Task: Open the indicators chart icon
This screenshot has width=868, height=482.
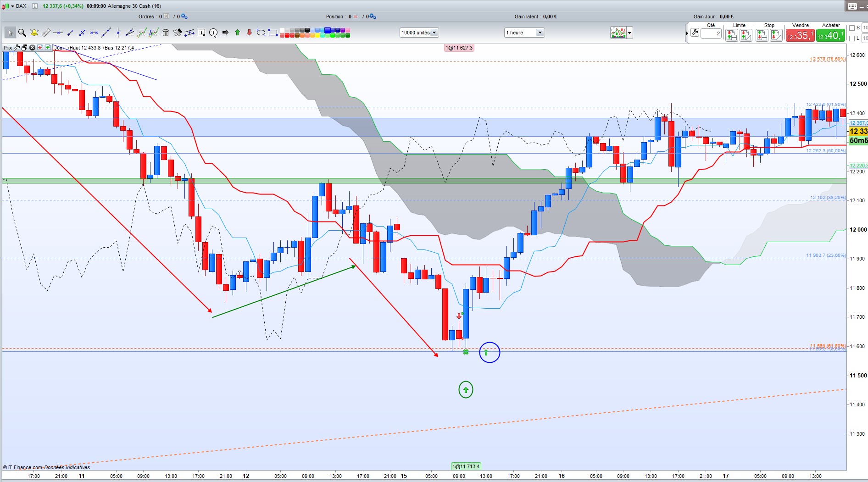Action: [x=618, y=33]
